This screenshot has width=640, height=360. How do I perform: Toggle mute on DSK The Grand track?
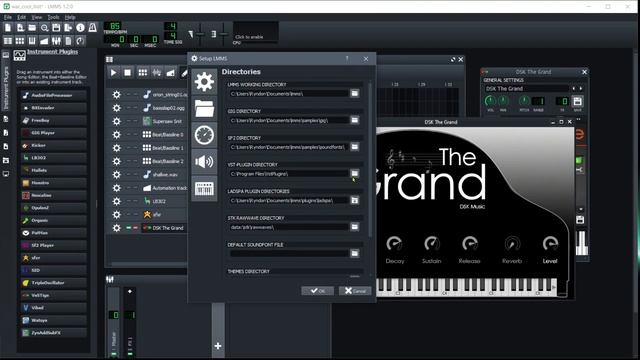129,228
